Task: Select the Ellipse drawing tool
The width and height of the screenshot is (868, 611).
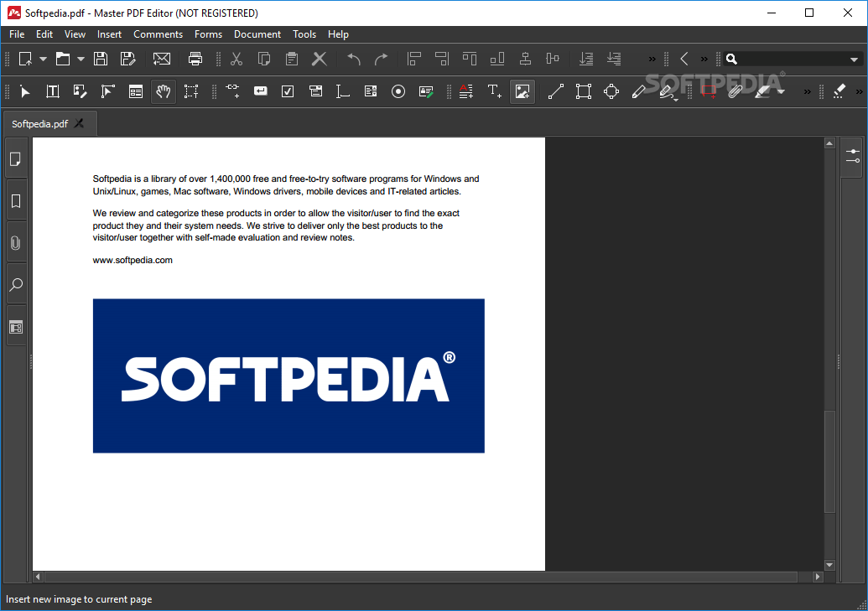Action: click(611, 91)
